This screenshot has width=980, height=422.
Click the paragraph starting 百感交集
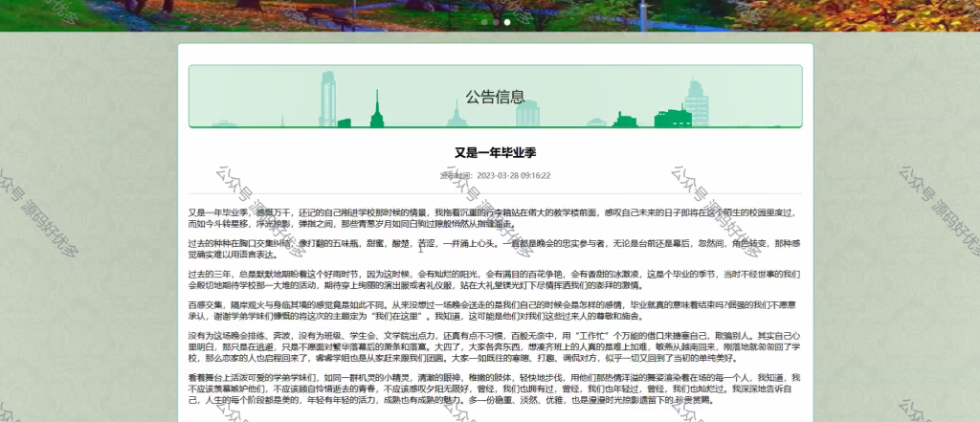[x=495, y=310]
